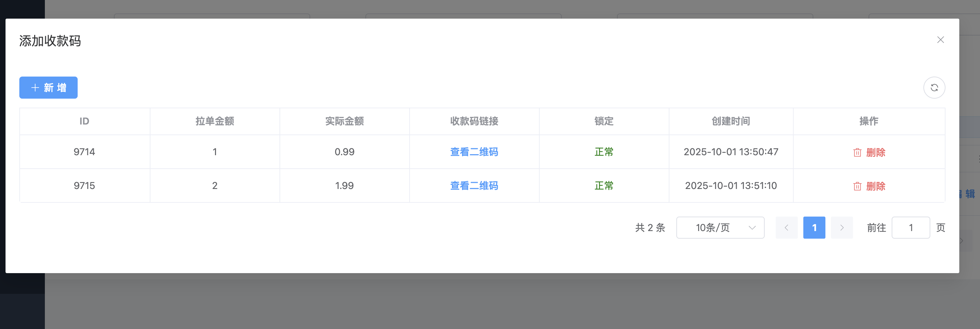This screenshot has width=980, height=329.
Task: Click the 新增 button to add a code
Action: 48,88
